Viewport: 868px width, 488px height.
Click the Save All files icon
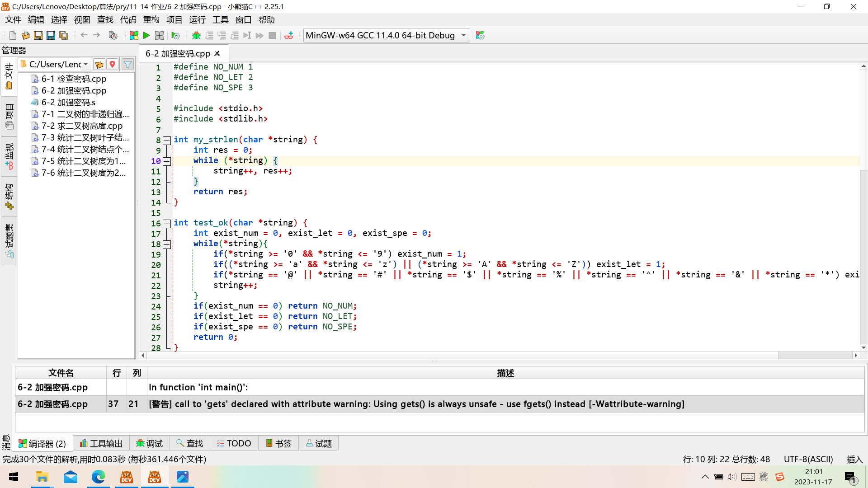(63, 35)
